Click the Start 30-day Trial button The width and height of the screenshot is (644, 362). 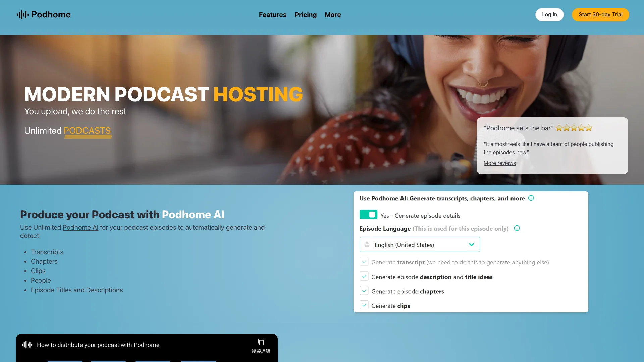(x=600, y=15)
